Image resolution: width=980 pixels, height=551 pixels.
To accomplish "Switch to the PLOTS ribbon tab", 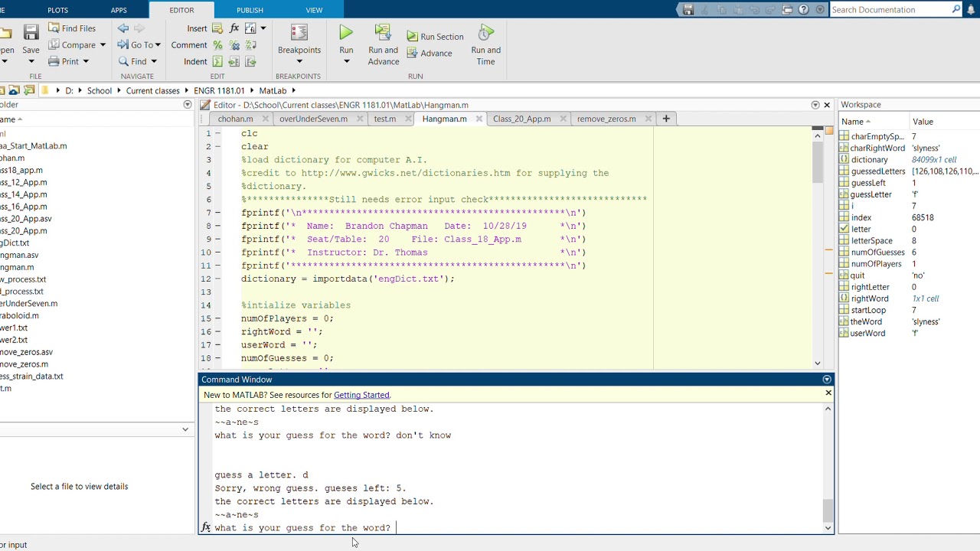I will tap(57, 10).
